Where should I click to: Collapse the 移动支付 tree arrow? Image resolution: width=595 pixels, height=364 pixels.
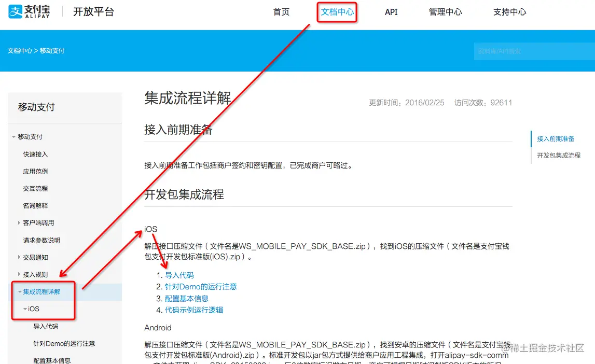pos(13,137)
